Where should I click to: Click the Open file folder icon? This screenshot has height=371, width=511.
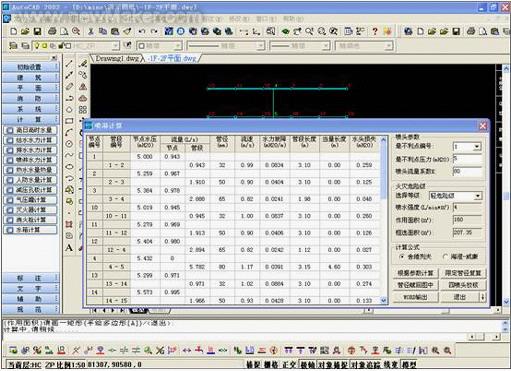pyautogui.click(x=25, y=31)
